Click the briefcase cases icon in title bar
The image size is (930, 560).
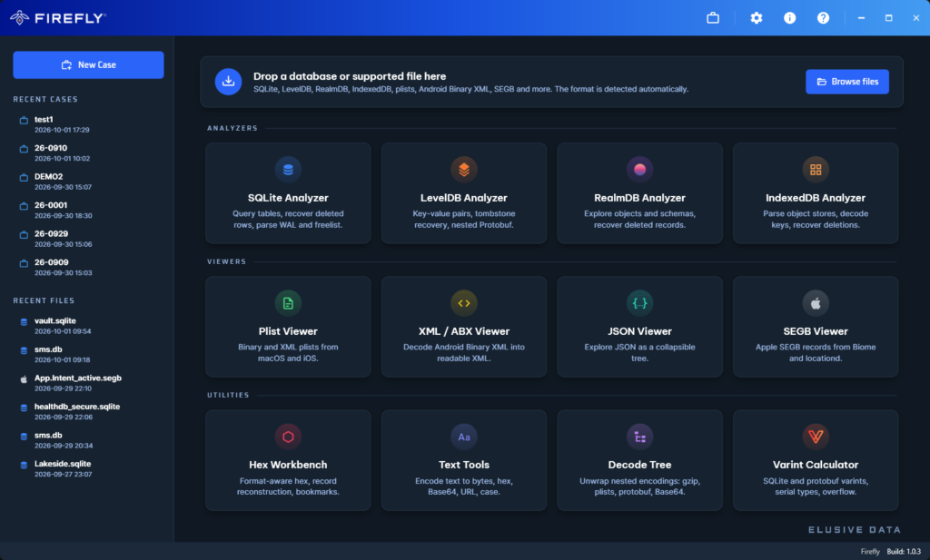(713, 18)
